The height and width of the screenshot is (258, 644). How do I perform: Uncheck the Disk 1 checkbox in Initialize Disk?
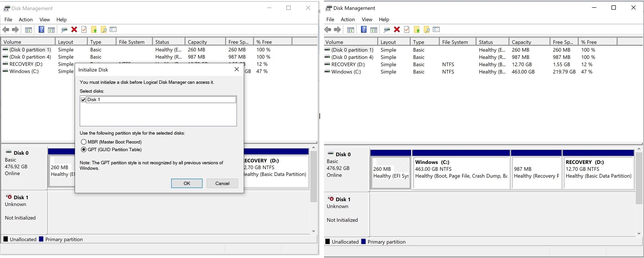coord(83,100)
